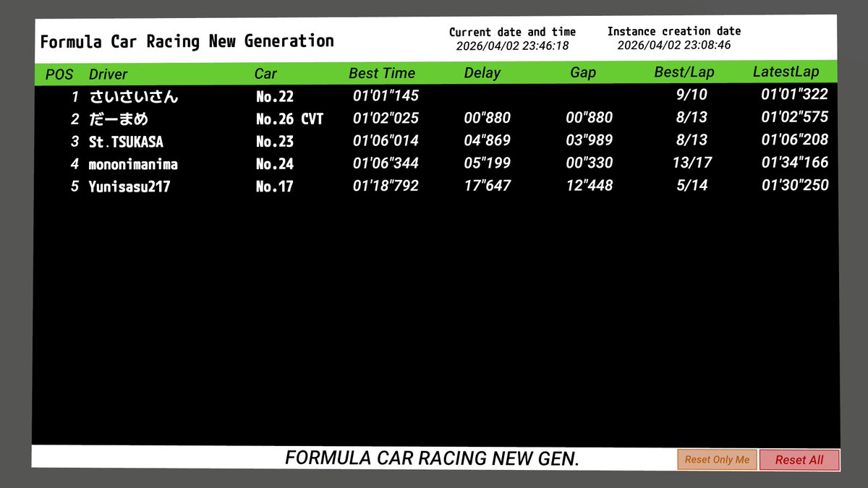Click position number 2
Image resolution: width=868 pixels, height=488 pixels.
[75, 119]
